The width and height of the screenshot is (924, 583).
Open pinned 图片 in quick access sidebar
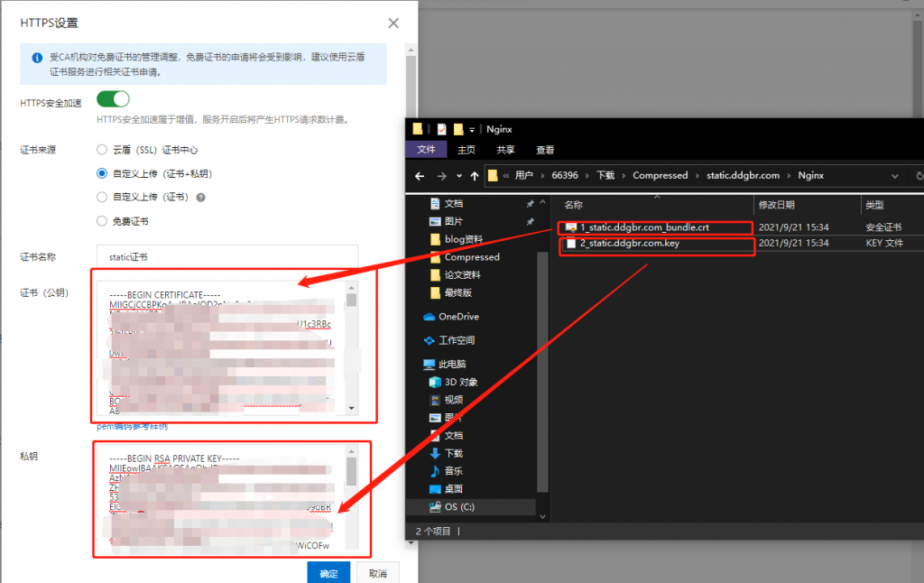[x=454, y=221]
